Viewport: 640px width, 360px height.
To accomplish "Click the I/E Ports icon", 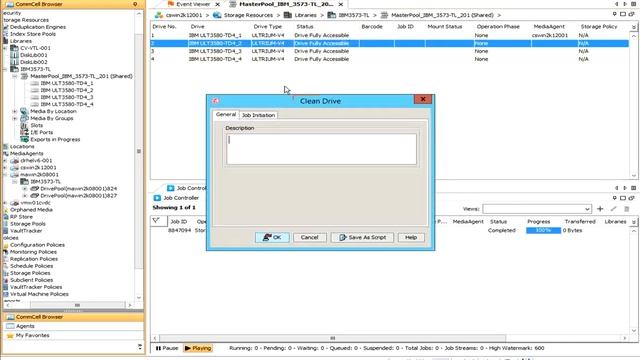I will pos(24,132).
